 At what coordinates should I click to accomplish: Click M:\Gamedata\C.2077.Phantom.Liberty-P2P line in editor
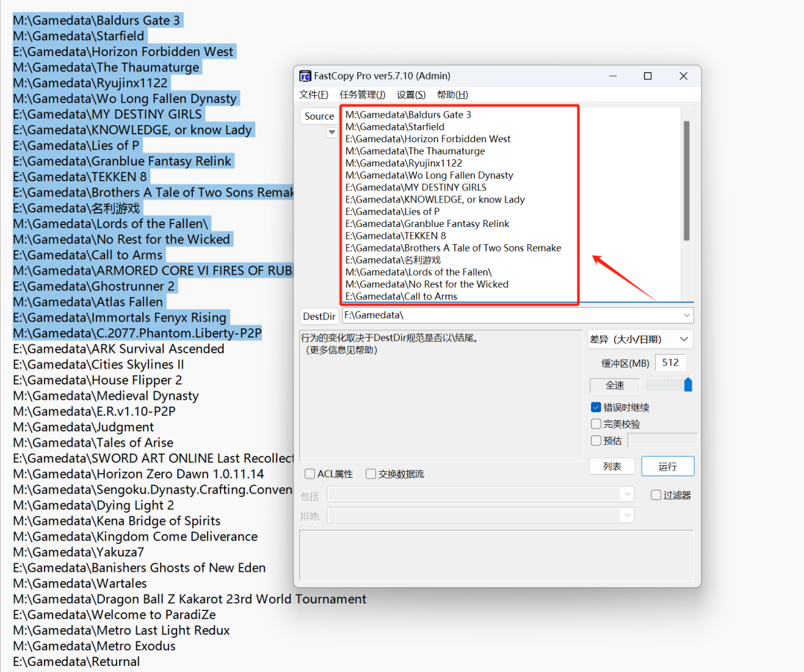coord(138,333)
